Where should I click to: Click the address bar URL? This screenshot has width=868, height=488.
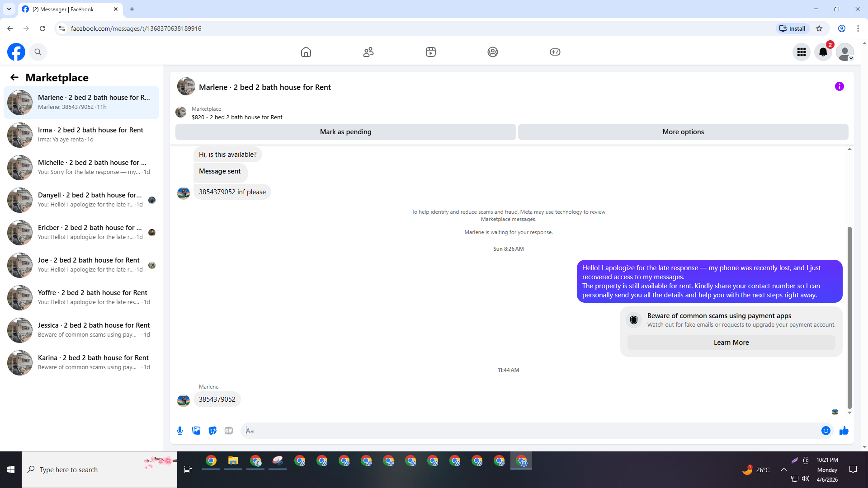pos(136,28)
